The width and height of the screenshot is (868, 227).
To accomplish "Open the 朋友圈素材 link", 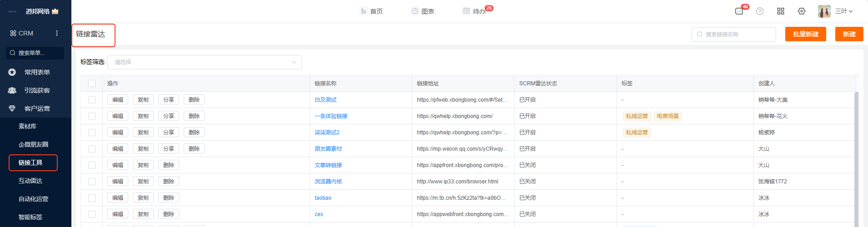I will click(328, 149).
